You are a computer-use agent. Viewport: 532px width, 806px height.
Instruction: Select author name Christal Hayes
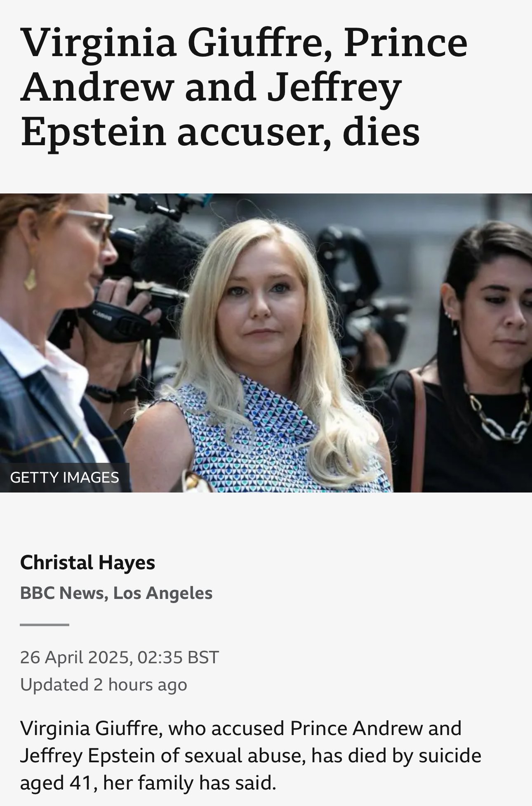[x=87, y=562]
